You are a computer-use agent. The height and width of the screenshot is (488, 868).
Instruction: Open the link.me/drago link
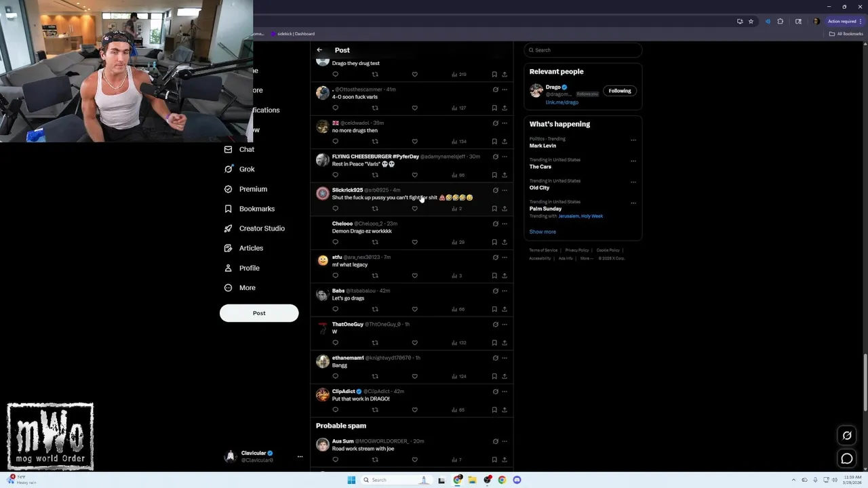pyautogui.click(x=561, y=102)
